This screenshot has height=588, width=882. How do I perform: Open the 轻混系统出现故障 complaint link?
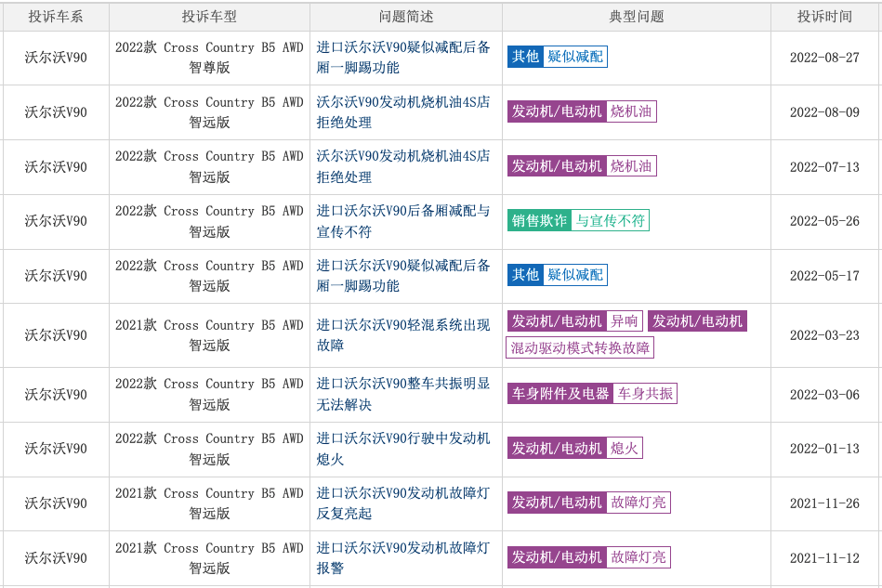[x=402, y=335]
